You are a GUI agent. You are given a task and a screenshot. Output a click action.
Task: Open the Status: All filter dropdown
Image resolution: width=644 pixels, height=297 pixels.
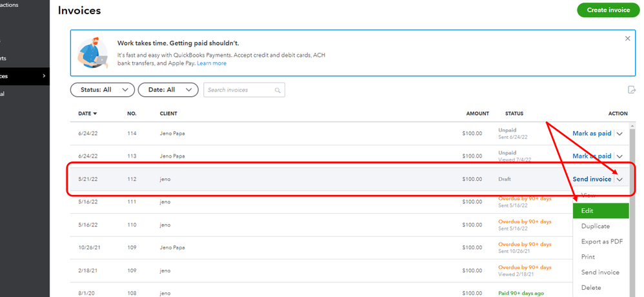pyautogui.click(x=102, y=90)
